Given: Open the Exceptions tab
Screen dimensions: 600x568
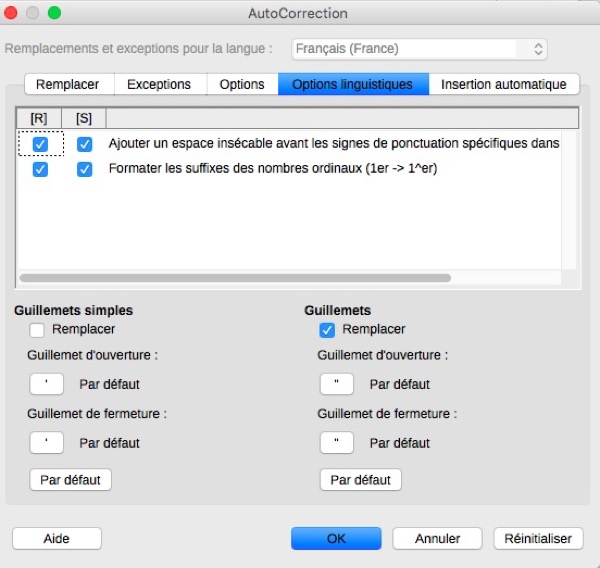Looking at the screenshot, I should coord(160,85).
